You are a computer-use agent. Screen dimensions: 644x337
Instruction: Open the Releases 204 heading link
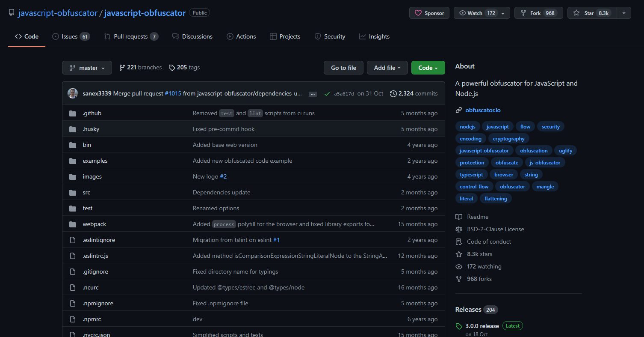coord(476,309)
